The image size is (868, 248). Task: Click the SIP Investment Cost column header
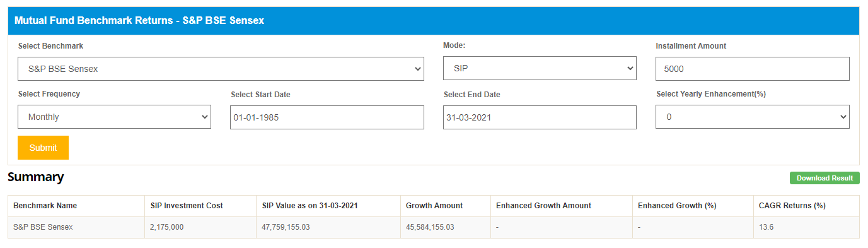(x=200, y=206)
